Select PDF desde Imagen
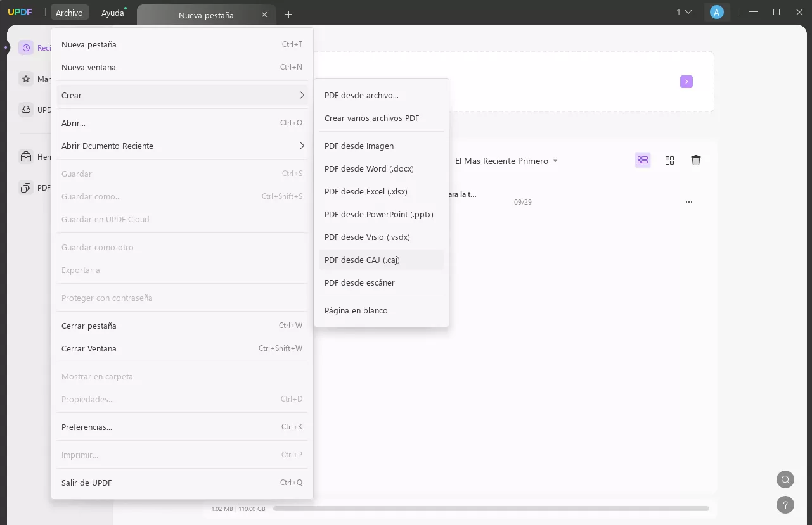Image resolution: width=812 pixels, height=525 pixels. (382, 146)
